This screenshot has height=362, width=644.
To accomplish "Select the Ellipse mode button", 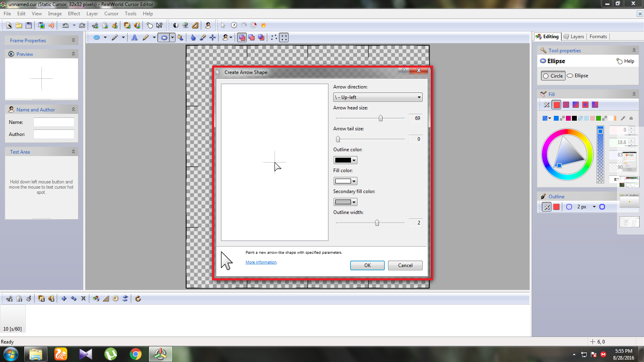I will click(x=578, y=76).
